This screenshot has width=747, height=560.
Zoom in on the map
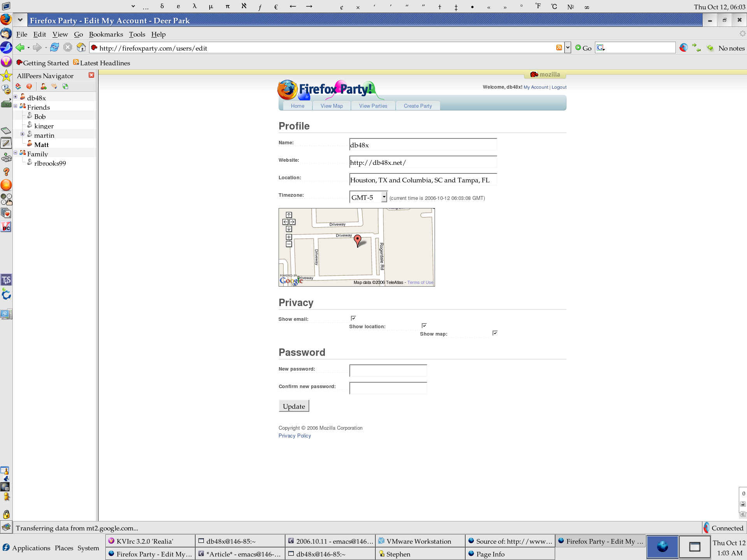click(289, 237)
